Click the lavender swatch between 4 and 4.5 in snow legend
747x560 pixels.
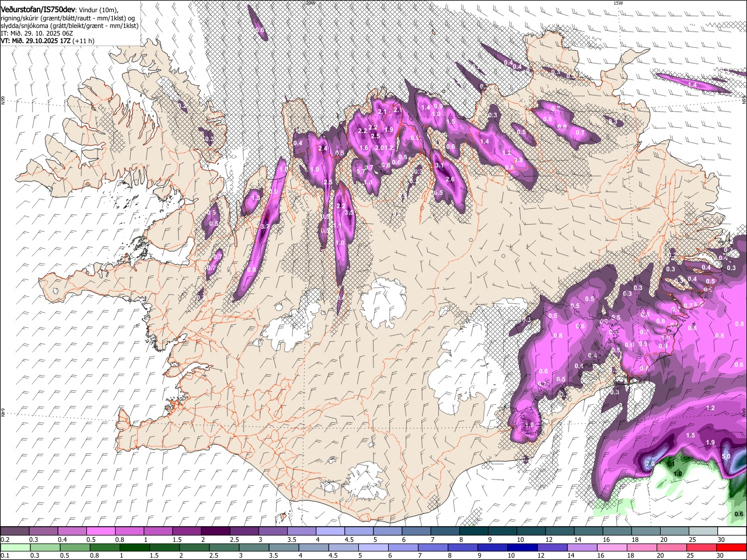pyautogui.click(x=330, y=531)
